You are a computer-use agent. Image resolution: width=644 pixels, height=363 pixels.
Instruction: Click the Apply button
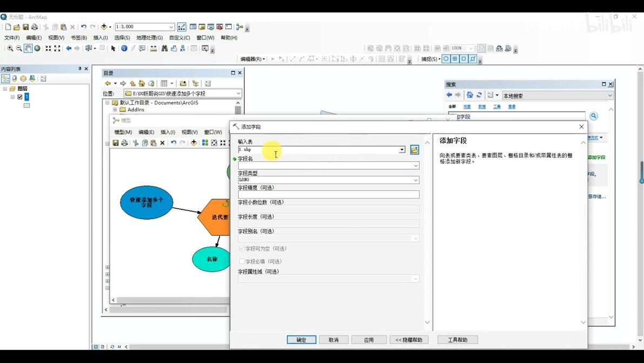point(369,340)
